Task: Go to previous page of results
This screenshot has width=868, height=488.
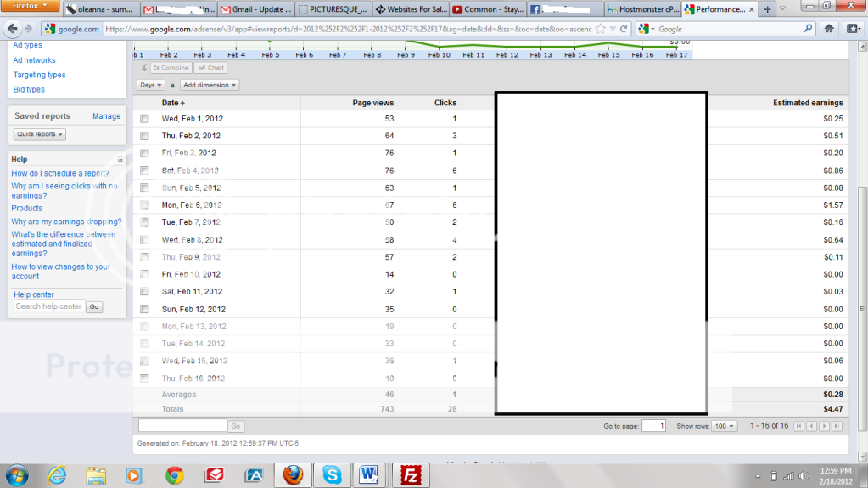Action: [811, 426]
